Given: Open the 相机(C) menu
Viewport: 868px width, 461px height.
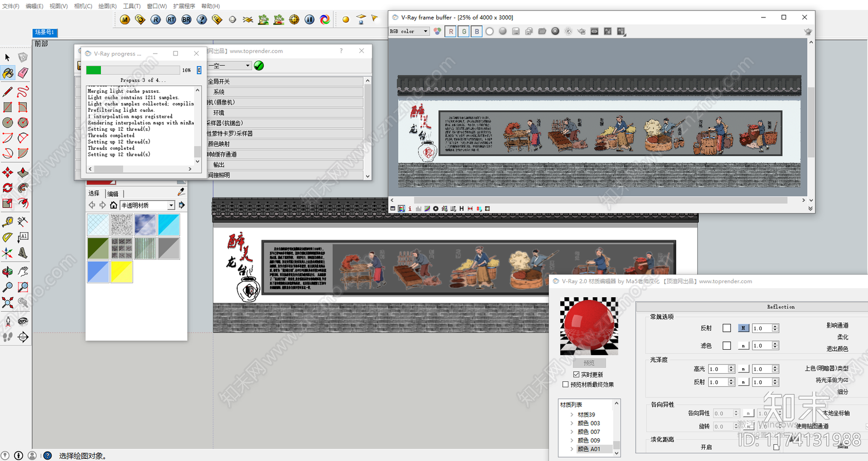Looking at the screenshot, I should click(x=83, y=6).
